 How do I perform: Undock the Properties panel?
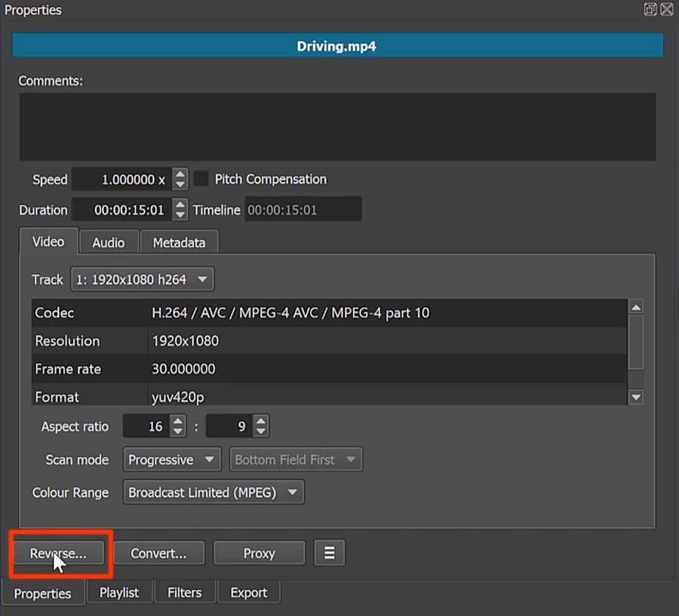point(650,10)
